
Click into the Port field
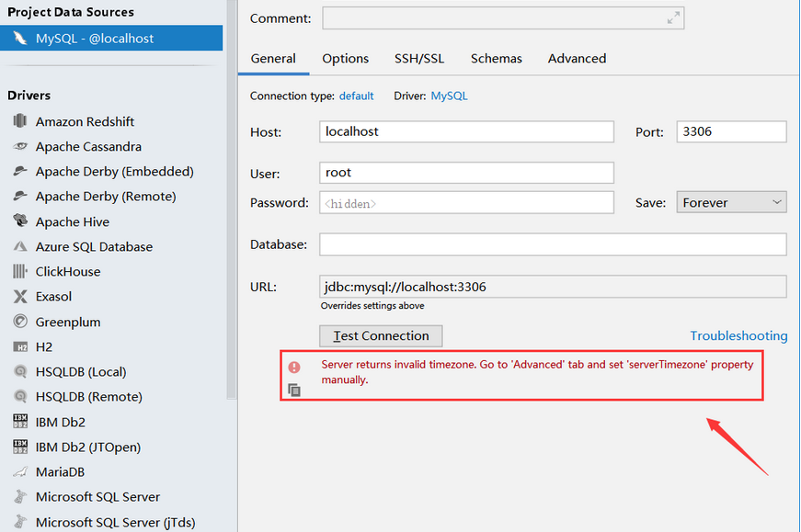tap(731, 131)
